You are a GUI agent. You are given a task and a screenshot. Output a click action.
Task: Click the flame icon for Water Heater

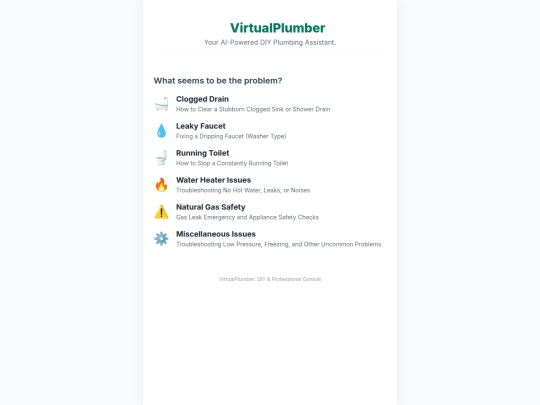[x=161, y=185]
